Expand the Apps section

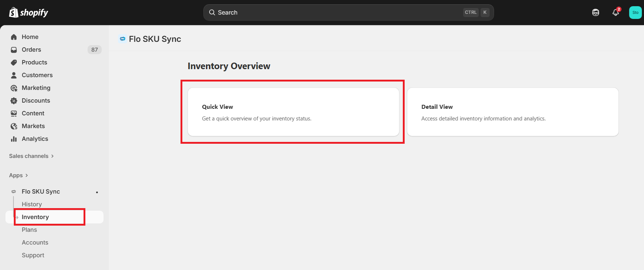(19, 175)
